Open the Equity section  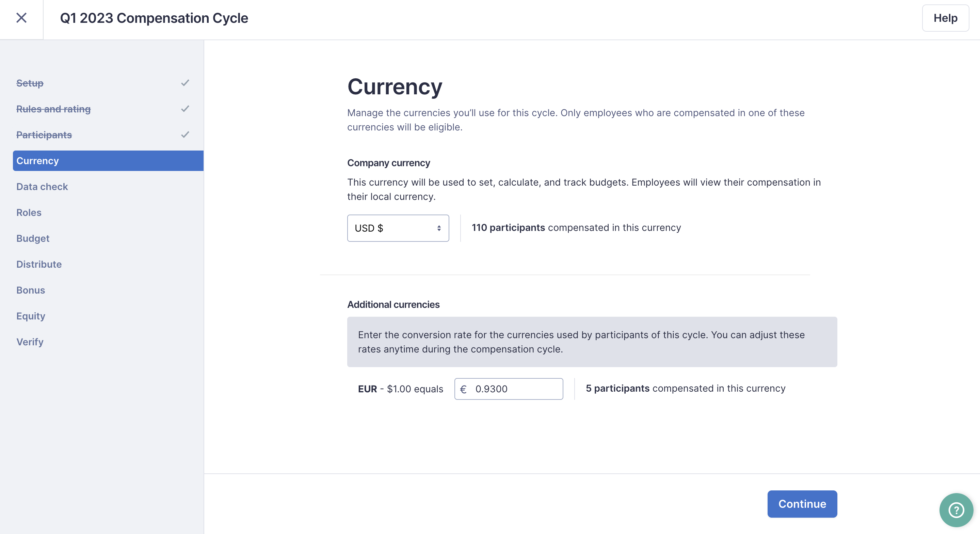coord(30,316)
